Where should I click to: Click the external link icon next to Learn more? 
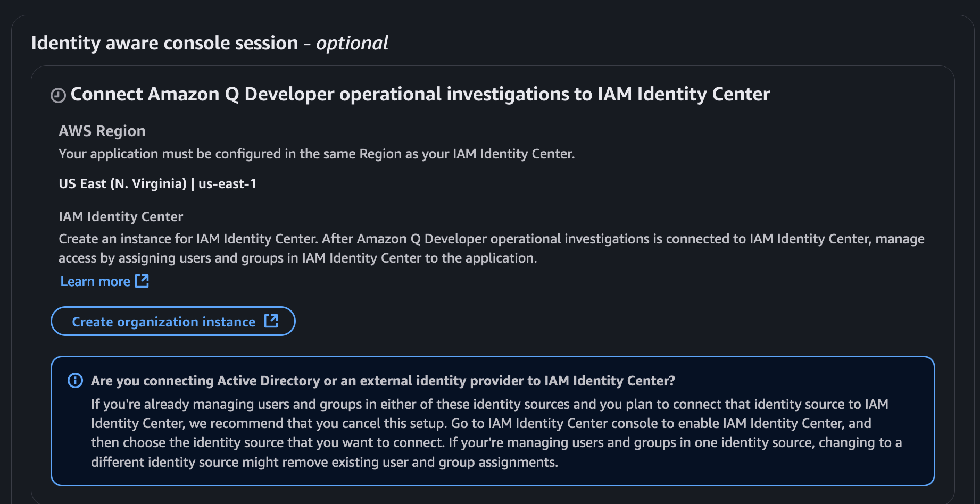[142, 281]
